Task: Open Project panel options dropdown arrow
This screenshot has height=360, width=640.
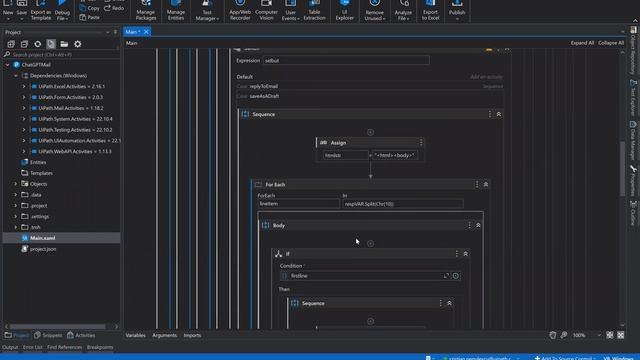Action: pyautogui.click(x=108, y=32)
